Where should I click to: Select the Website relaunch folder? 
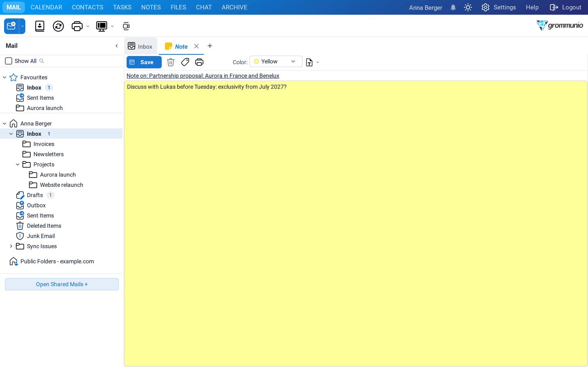(x=62, y=185)
